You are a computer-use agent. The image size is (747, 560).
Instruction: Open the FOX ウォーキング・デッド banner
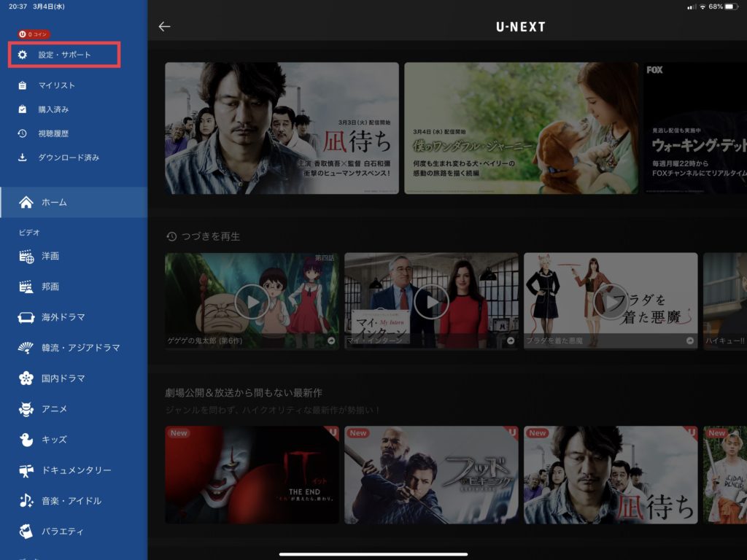[695, 128]
